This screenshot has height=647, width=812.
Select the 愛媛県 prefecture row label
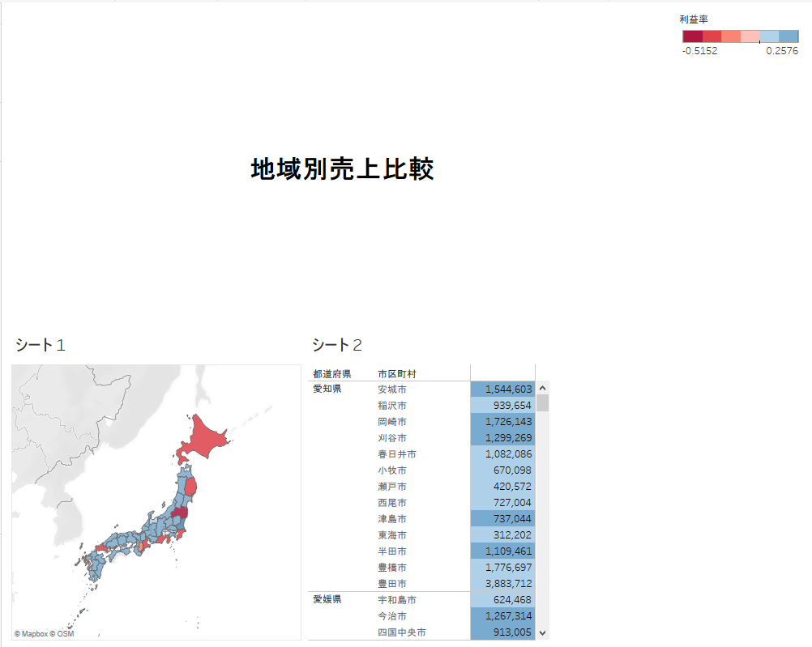click(327, 599)
